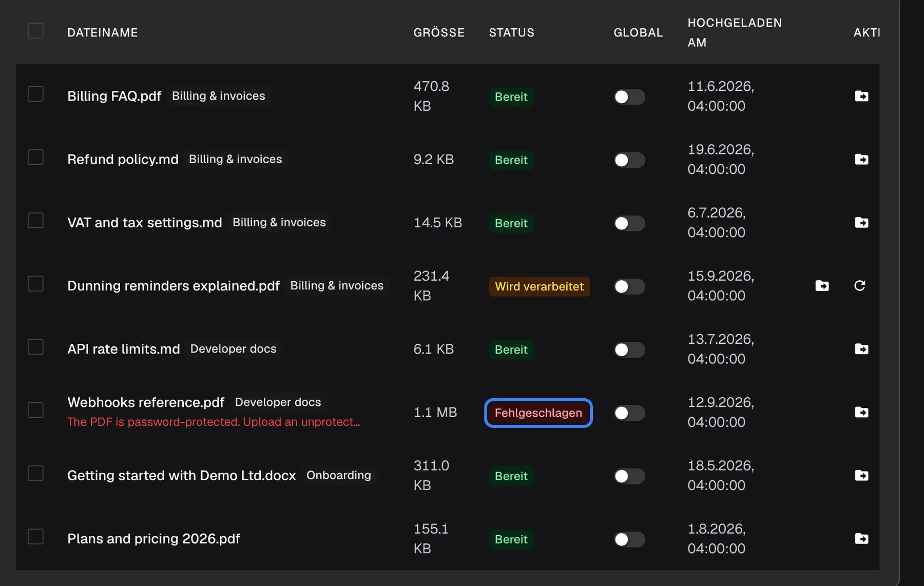This screenshot has height=586, width=924.
Task: Enable Global for Dunning reminders explained.pdf
Action: pyautogui.click(x=629, y=286)
